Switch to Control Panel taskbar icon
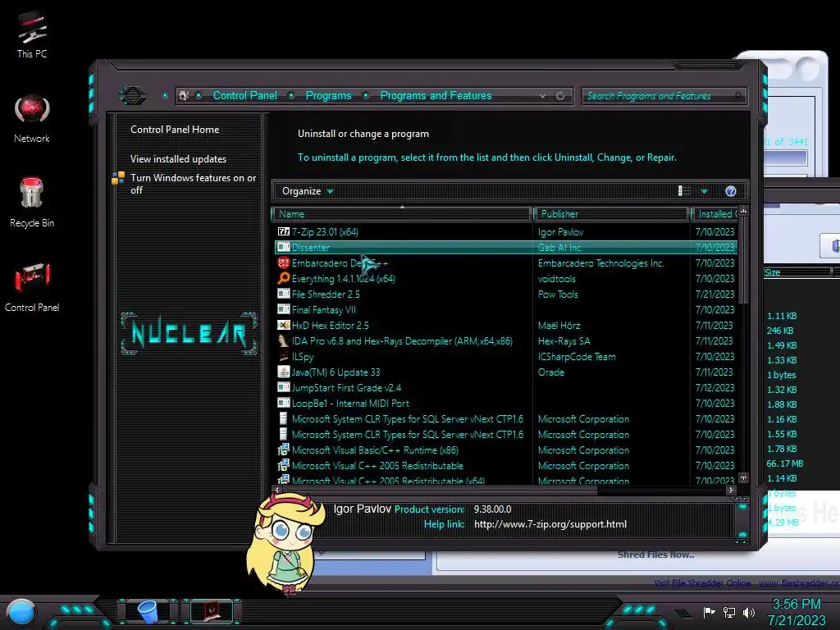Viewport: 840px width, 630px height. click(212, 611)
